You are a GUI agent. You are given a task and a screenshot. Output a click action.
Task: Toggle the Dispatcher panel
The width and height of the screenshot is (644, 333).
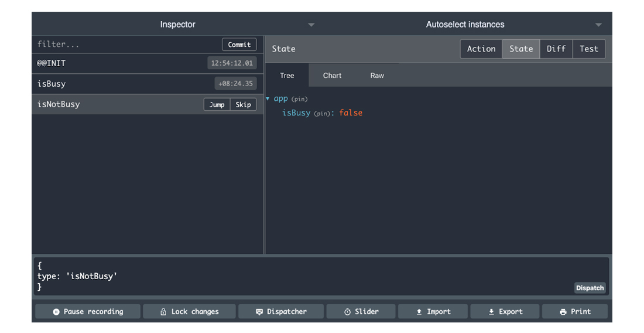point(281,312)
